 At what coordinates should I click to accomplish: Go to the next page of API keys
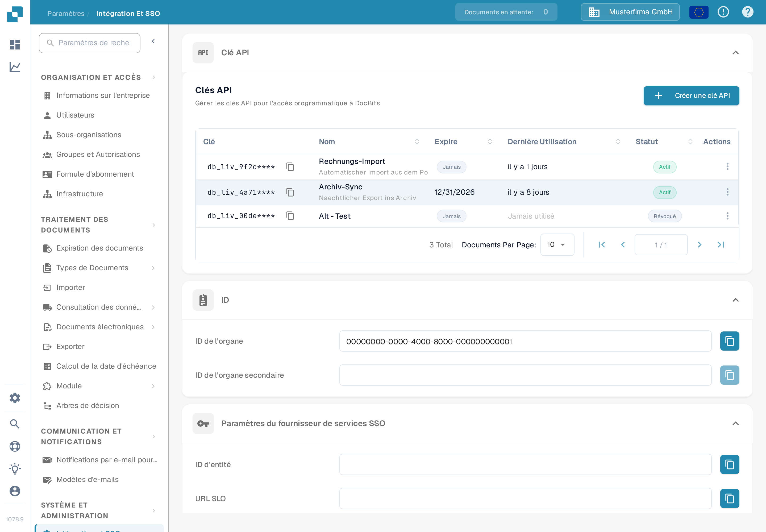(699, 245)
